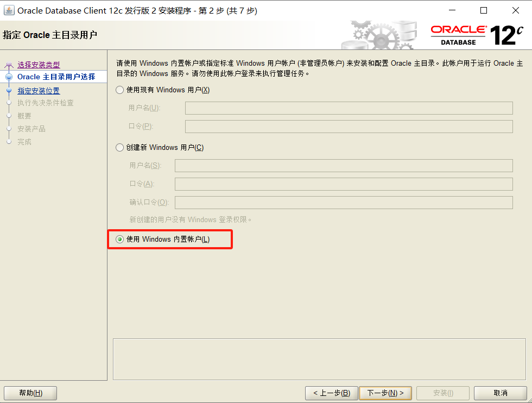This screenshot has width=532, height=403.
Task: Select 创建新 Windows 用户 radio button
Action: [x=119, y=148]
